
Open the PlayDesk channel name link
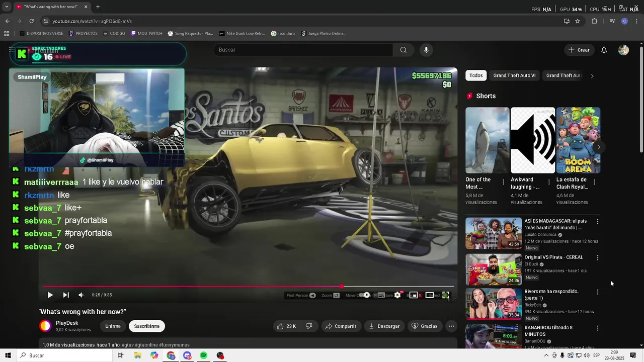pyautogui.click(x=67, y=323)
